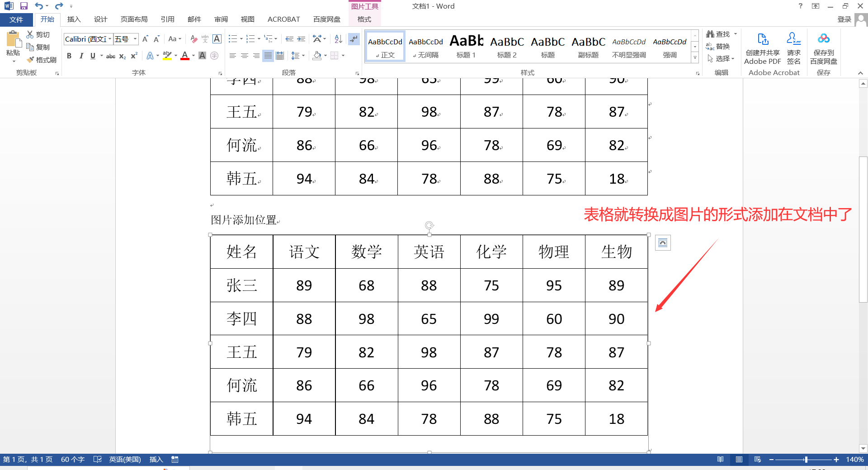
Task: Sort the selection A to Z
Action: point(338,39)
